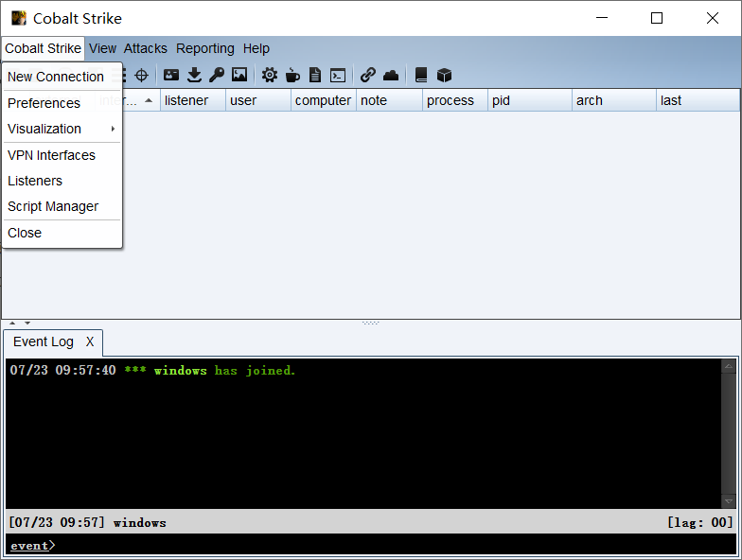Open the Reporting menu
742x560 pixels.
[x=204, y=49]
